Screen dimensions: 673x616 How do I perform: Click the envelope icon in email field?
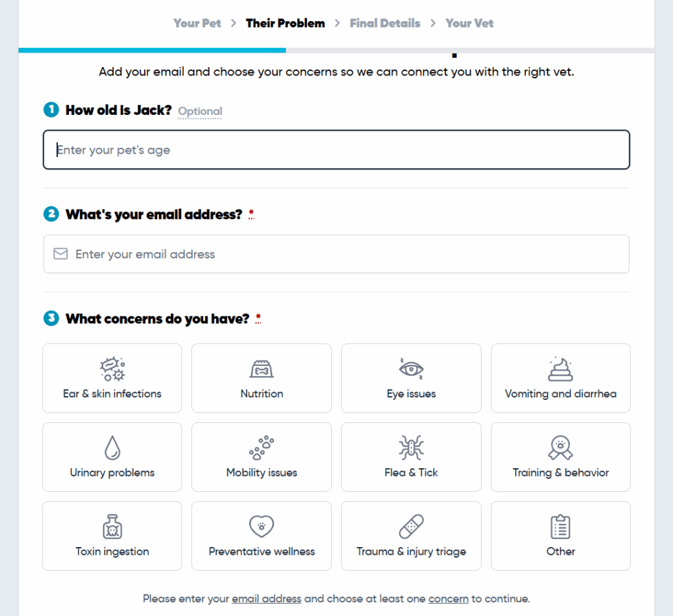click(x=60, y=254)
